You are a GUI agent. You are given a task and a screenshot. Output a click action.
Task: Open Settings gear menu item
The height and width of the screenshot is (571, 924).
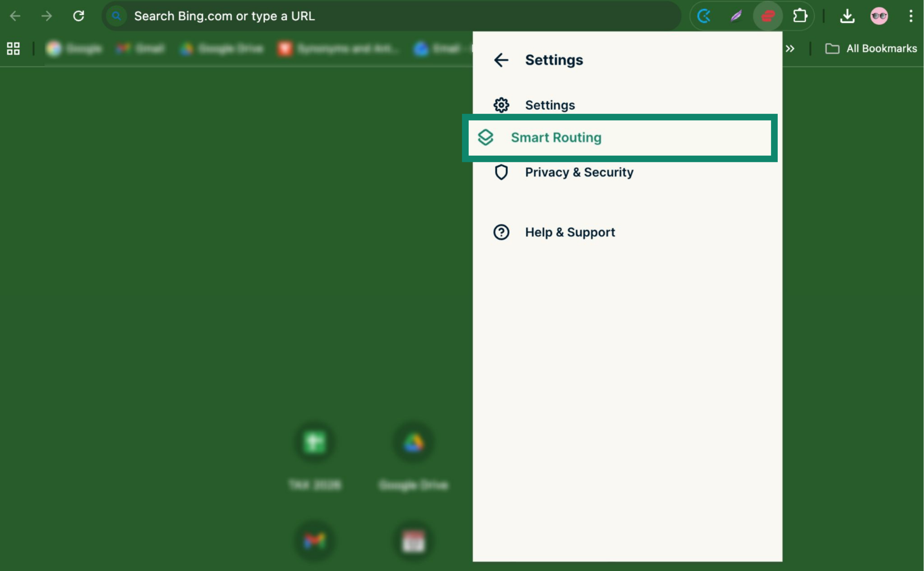550,105
